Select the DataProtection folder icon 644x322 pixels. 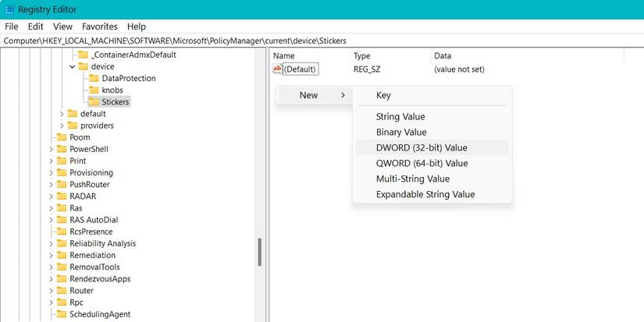(94, 78)
